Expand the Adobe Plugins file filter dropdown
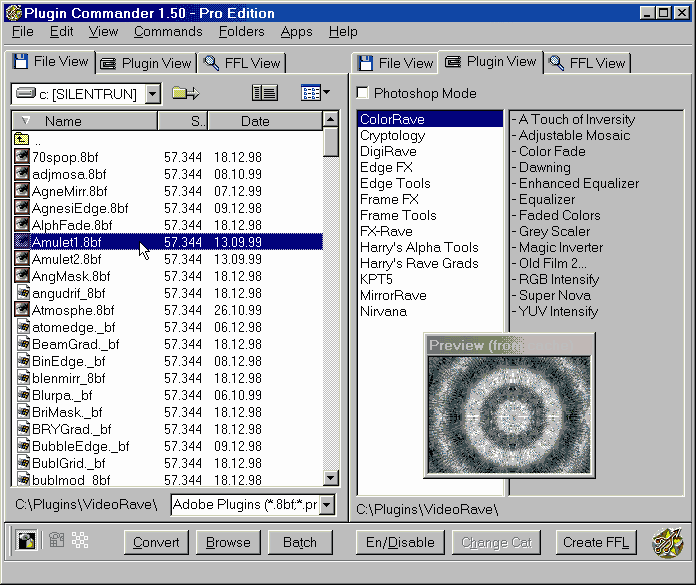The height and width of the screenshot is (585, 696). [326, 505]
